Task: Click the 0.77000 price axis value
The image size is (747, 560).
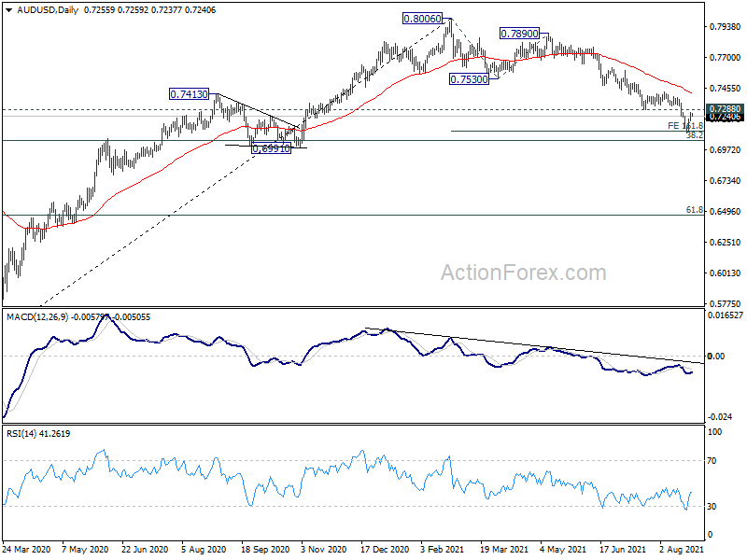Action: tap(726, 57)
